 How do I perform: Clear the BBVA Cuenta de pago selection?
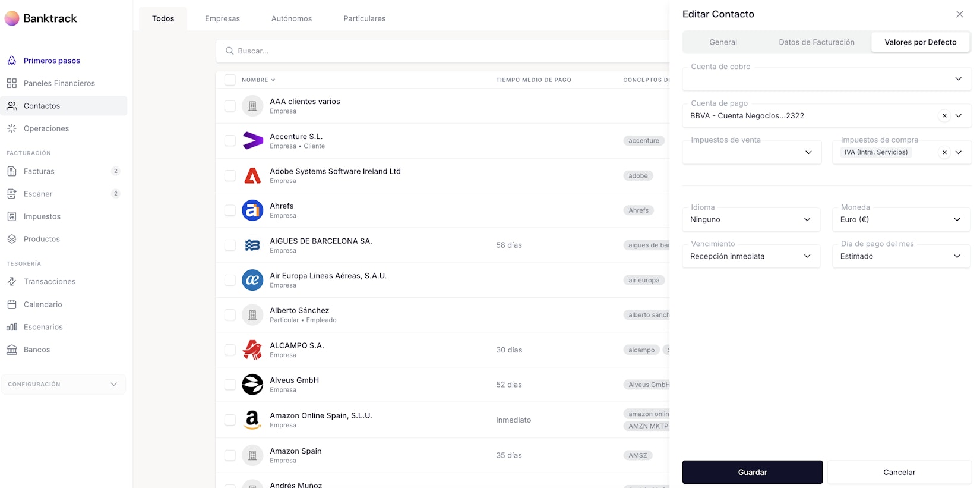(944, 116)
